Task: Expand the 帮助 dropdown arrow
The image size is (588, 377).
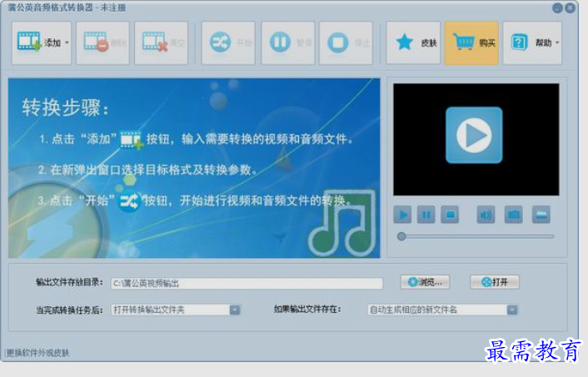Action: click(557, 42)
